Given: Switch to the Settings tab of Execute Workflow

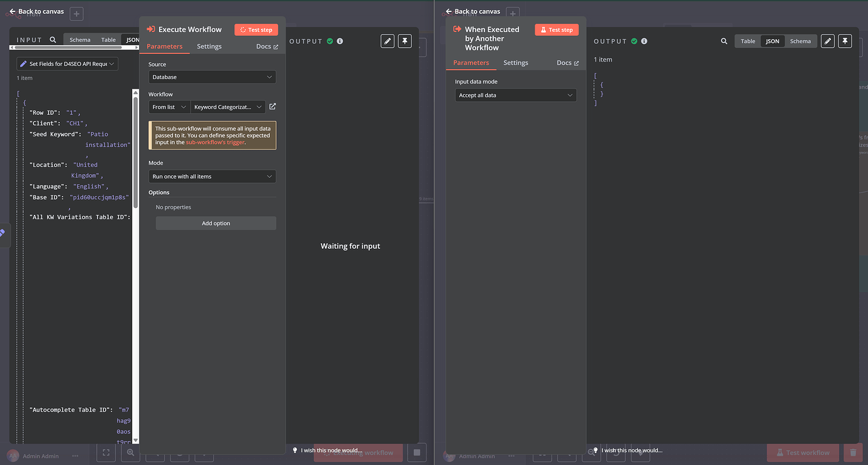Looking at the screenshot, I should [209, 46].
